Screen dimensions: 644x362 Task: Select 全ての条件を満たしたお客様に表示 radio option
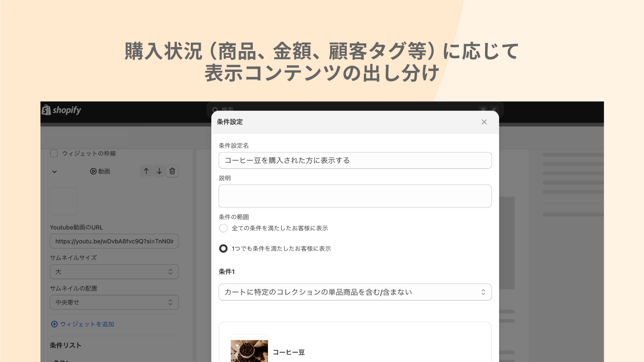point(223,228)
